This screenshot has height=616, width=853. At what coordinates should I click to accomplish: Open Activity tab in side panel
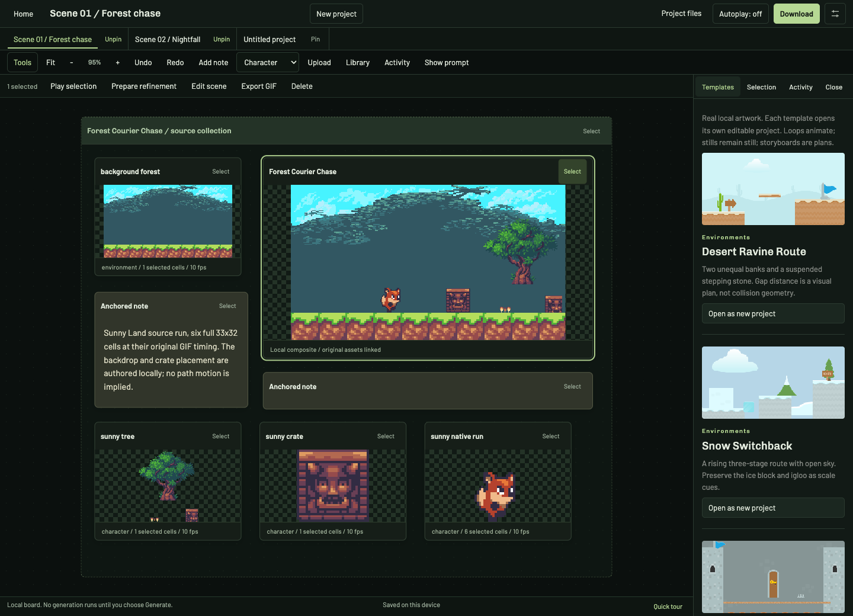(801, 87)
